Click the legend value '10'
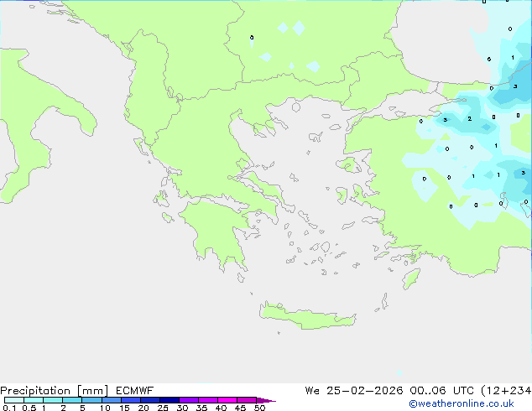The height and width of the screenshot is (411, 532). tap(105, 408)
